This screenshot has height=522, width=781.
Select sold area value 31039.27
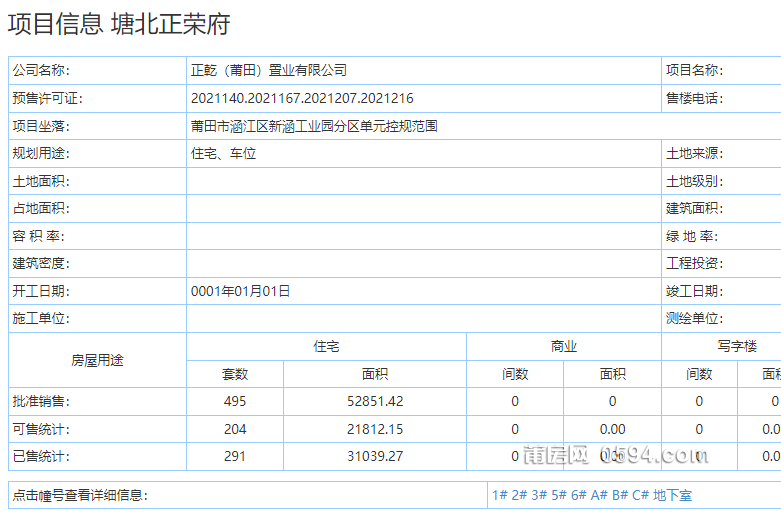click(375, 456)
